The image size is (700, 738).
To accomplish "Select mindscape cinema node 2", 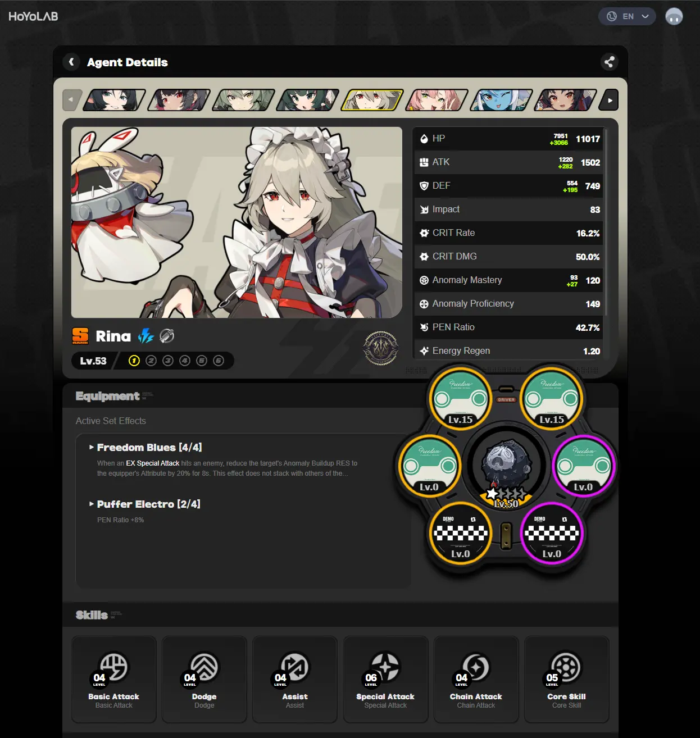I will click(151, 361).
